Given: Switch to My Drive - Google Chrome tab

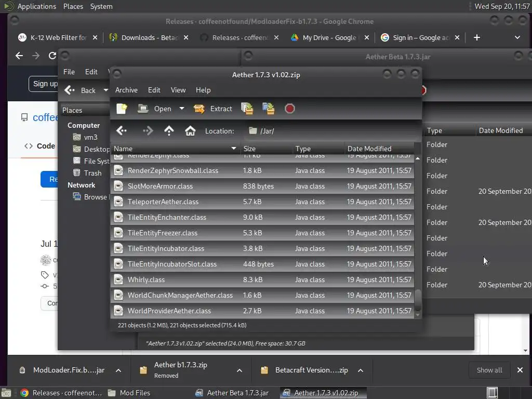Looking at the screenshot, I should pos(325,37).
